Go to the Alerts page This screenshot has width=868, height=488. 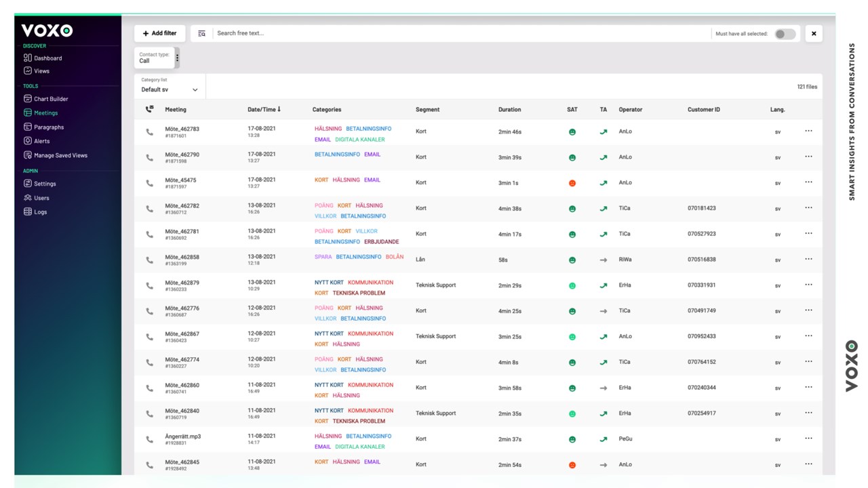click(37, 141)
